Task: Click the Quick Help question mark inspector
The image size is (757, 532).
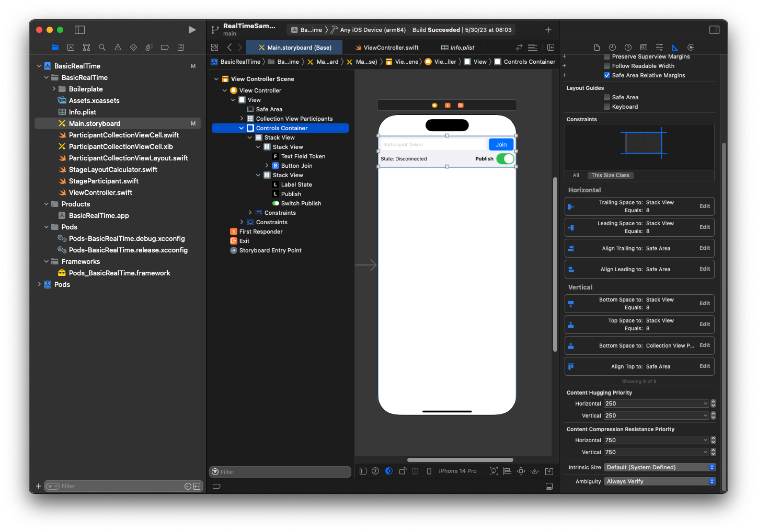Action: [628, 47]
